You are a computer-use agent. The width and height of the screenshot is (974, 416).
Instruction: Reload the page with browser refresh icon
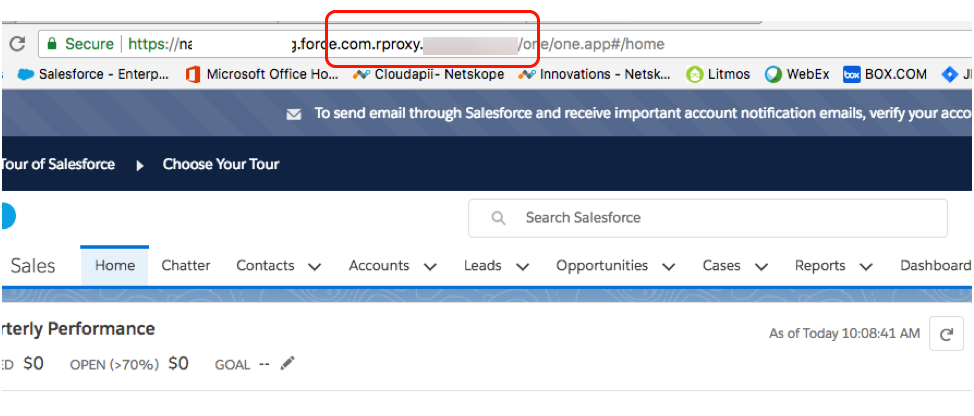[17, 44]
